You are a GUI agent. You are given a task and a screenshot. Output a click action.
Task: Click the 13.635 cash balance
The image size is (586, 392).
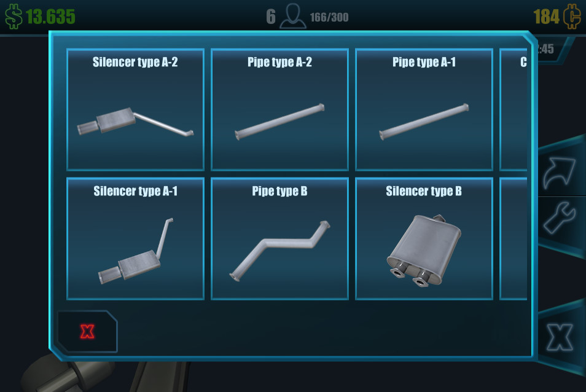50,17
